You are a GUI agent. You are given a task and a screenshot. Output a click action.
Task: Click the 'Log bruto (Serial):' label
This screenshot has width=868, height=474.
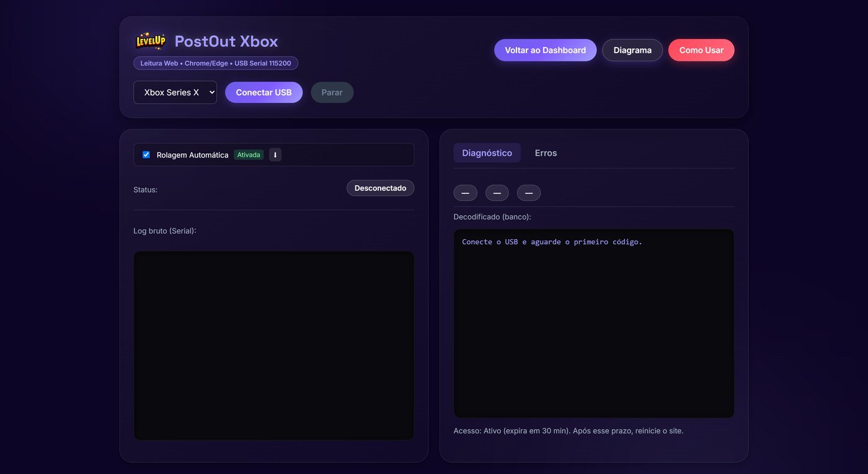(x=165, y=231)
